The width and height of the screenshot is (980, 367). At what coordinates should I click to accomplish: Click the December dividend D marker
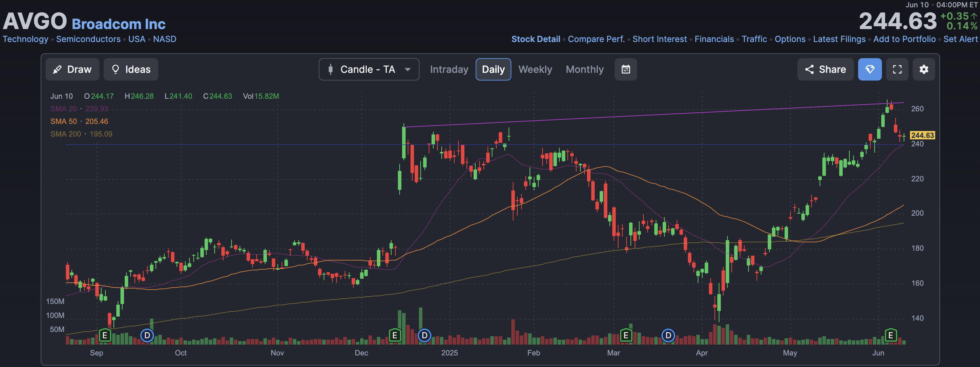[x=424, y=335]
